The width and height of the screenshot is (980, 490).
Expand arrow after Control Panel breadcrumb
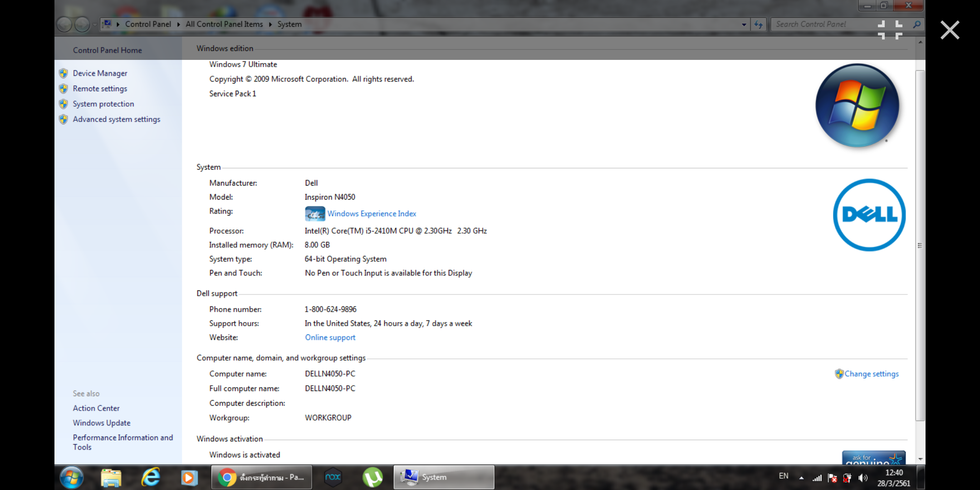click(178, 24)
